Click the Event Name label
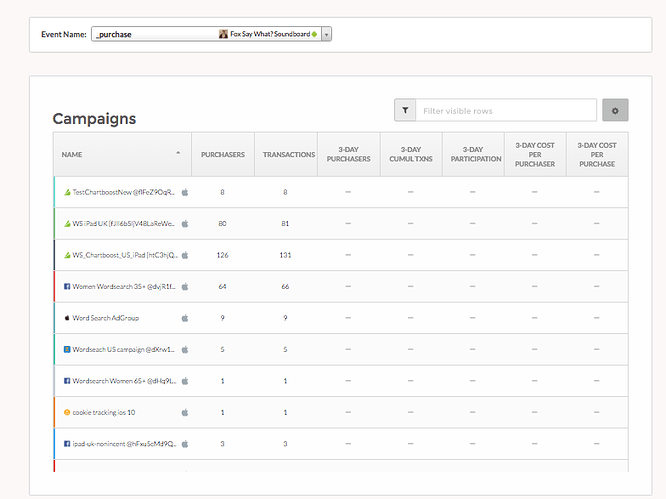The image size is (666, 499). 64,34
